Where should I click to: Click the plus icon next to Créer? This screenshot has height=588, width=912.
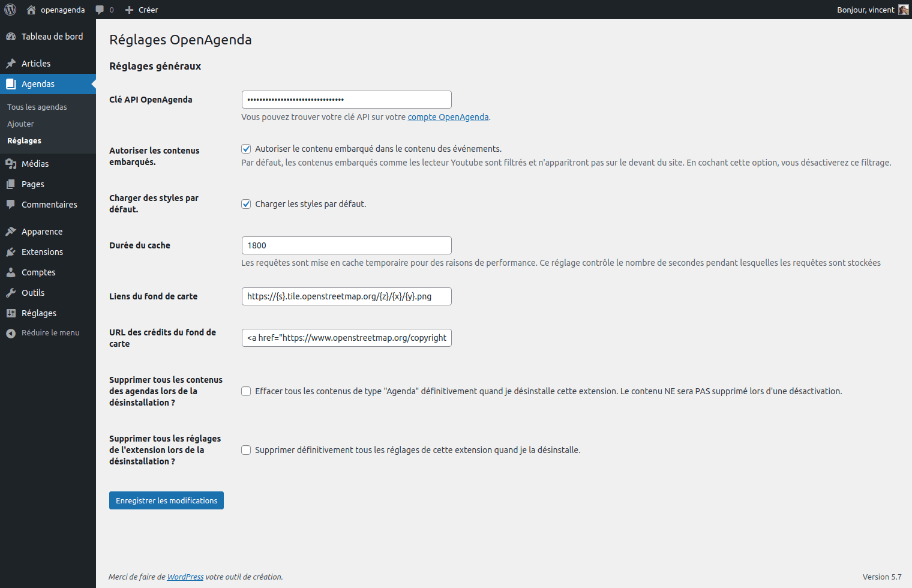coord(129,10)
